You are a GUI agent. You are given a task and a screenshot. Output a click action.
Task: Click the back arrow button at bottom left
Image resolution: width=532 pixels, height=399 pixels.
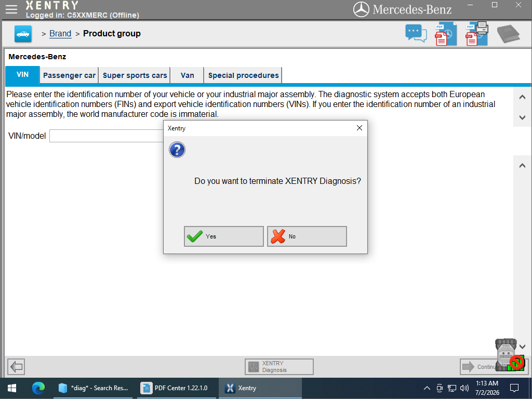16,366
